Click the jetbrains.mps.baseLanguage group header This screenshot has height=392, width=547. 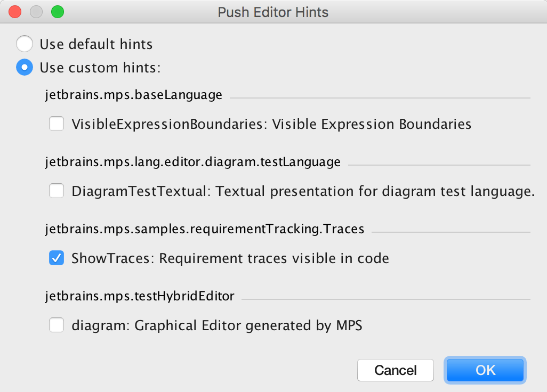click(x=133, y=95)
